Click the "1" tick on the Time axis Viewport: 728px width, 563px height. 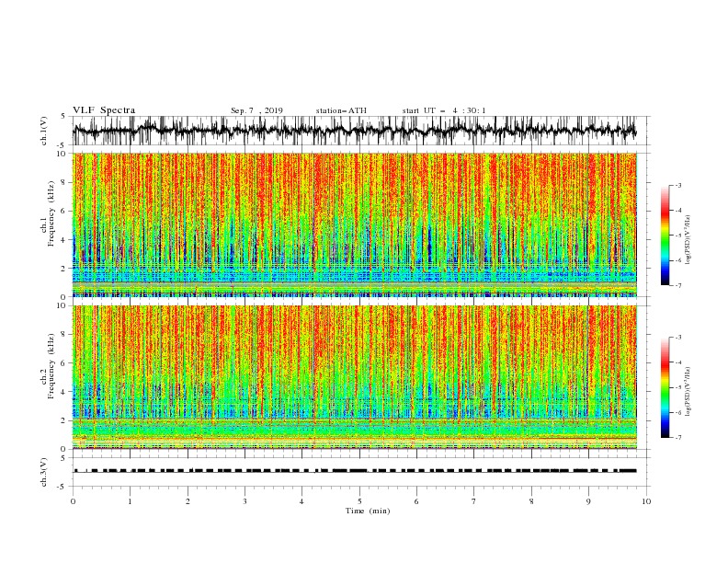click(x=130, y=501)
